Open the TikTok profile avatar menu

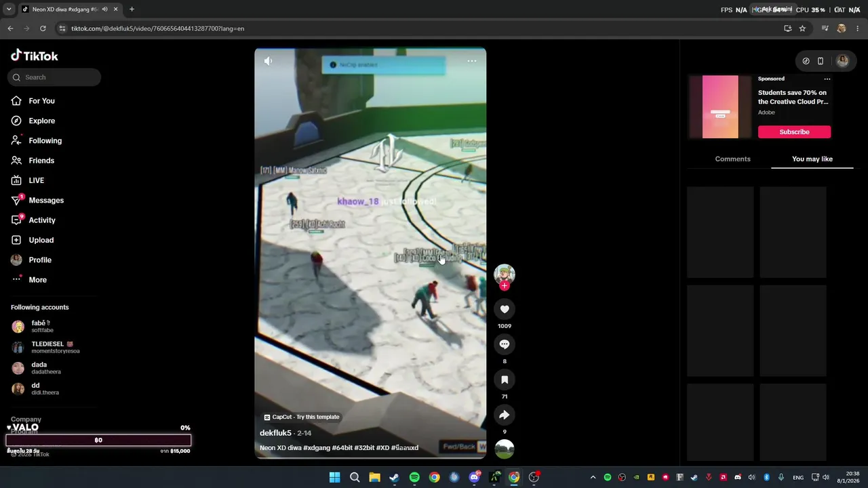tap(843, 61)
